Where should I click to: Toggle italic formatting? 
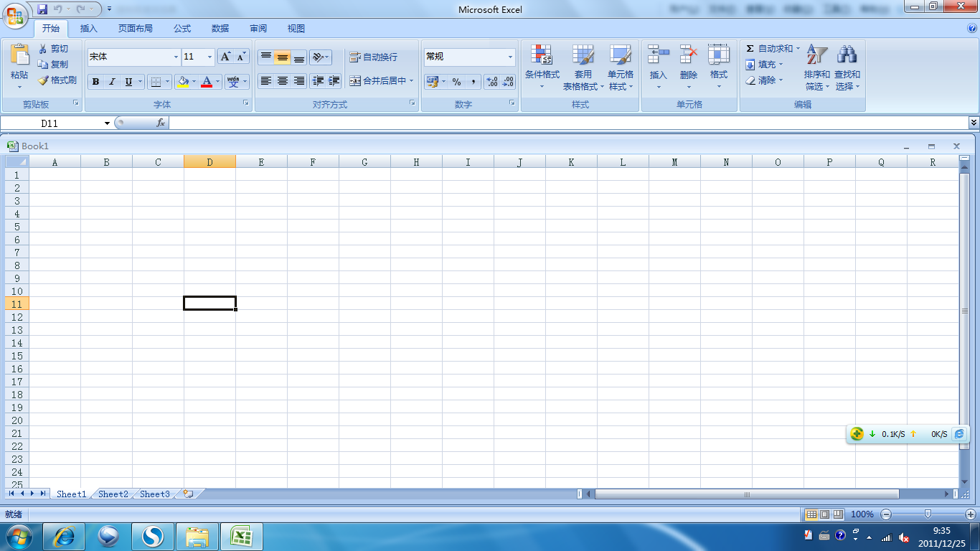pos(112,82)
